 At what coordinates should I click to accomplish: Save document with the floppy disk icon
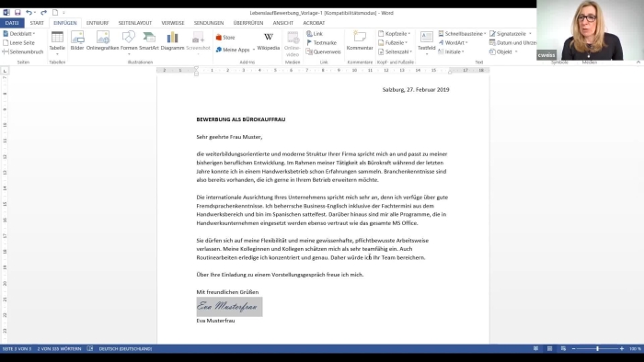(17, 13)
